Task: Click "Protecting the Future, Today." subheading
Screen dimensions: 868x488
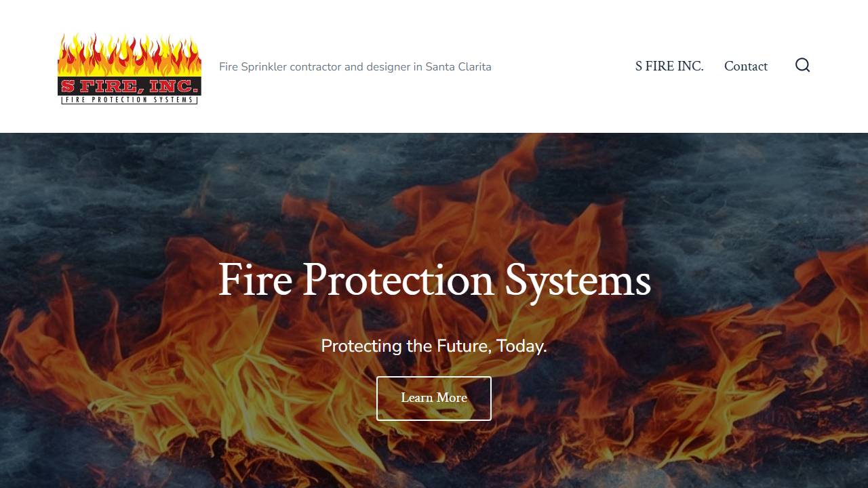Action: click(434, 346)
